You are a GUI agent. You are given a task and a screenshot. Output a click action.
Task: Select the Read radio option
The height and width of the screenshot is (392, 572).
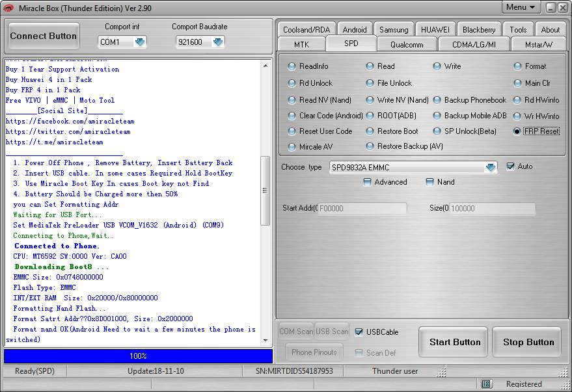click(x=380, y=66)
